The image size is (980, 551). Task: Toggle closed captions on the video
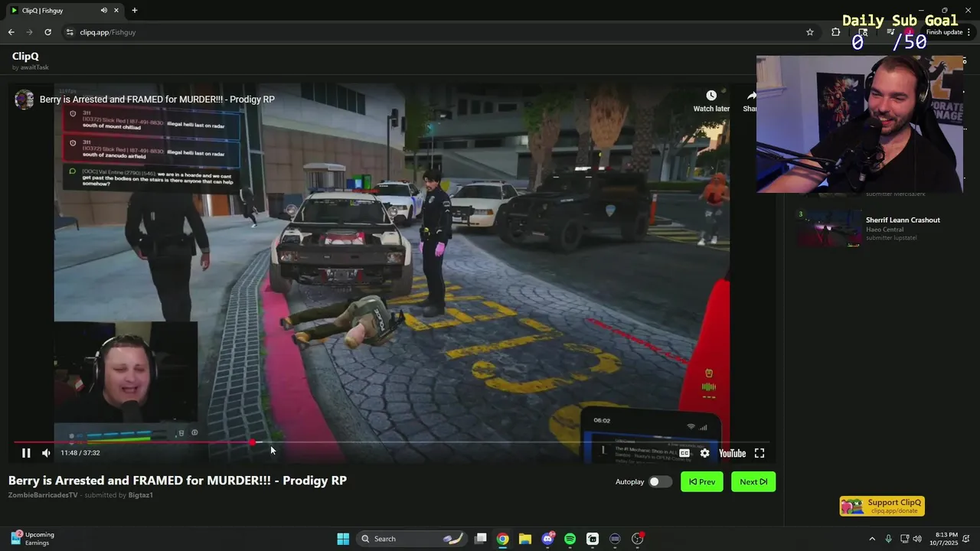(684, 453)
